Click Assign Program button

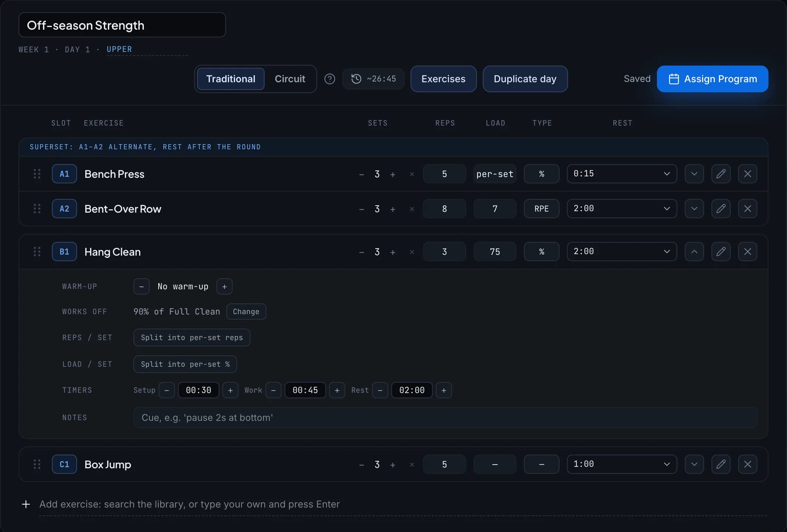coord(712,79)
